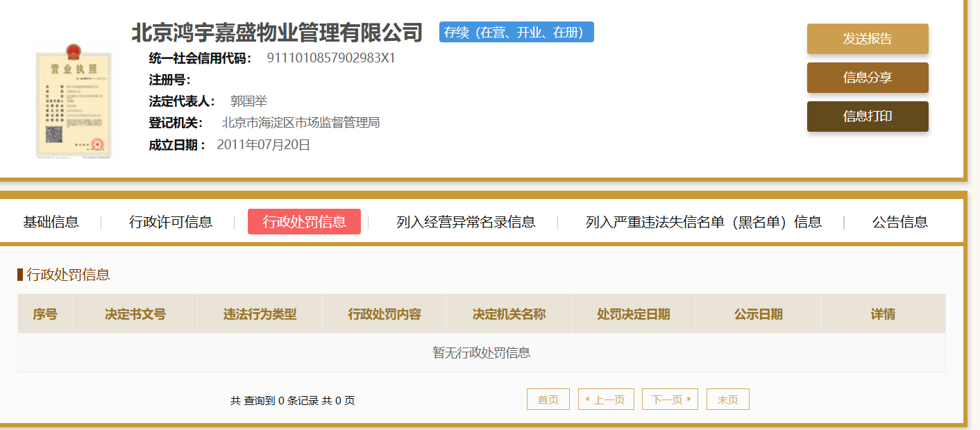
Task: Open the business license thumbnail image
Action: 74,101
